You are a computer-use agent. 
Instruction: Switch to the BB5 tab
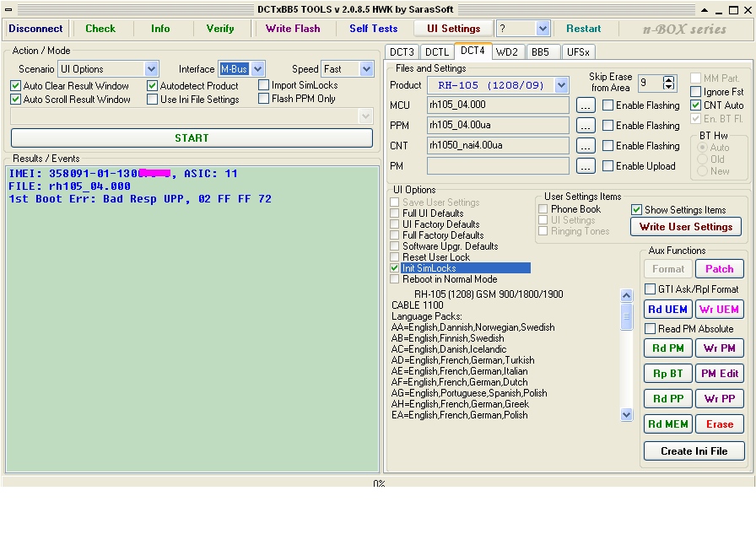(541, 51)
